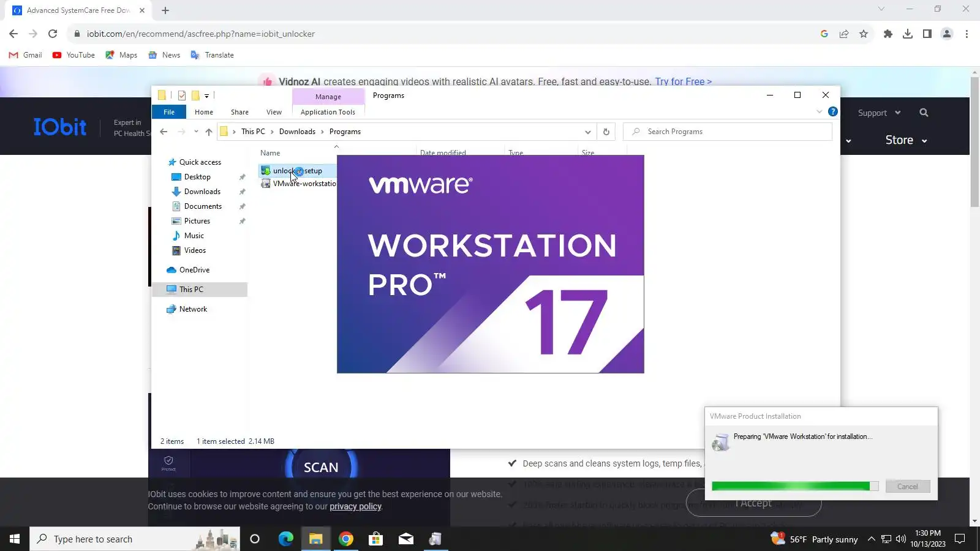
Task: Click Explorer help question mark icon
Action: pos(833,111)
